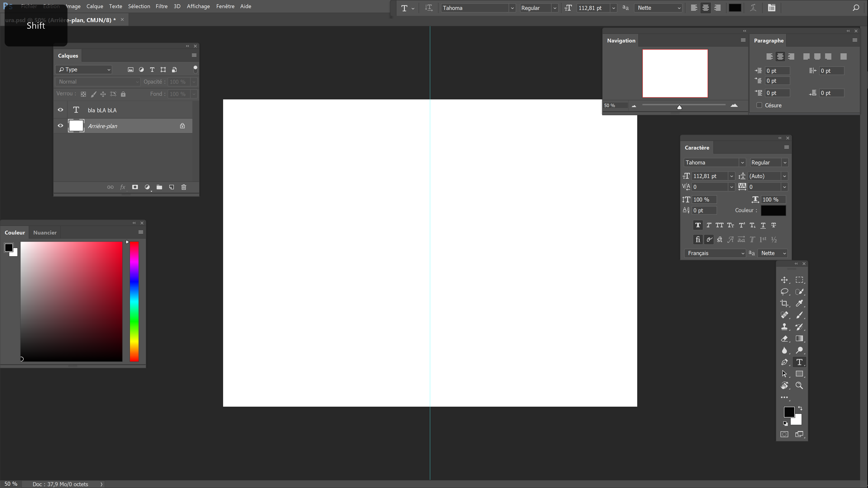This screenshot has width=868, height=488.
Task: Open warped text options icon
Action: (x=753, y=8)
